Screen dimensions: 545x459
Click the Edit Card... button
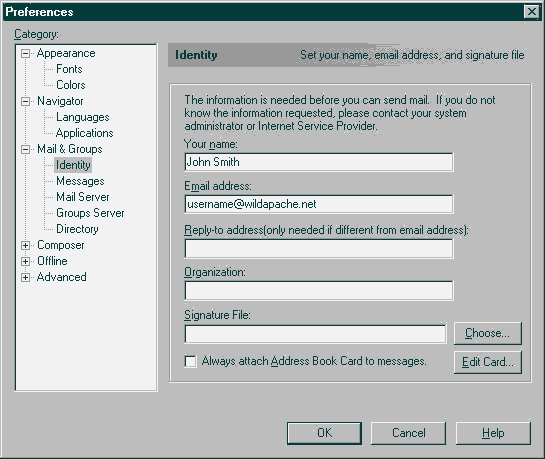click(488, 362)
